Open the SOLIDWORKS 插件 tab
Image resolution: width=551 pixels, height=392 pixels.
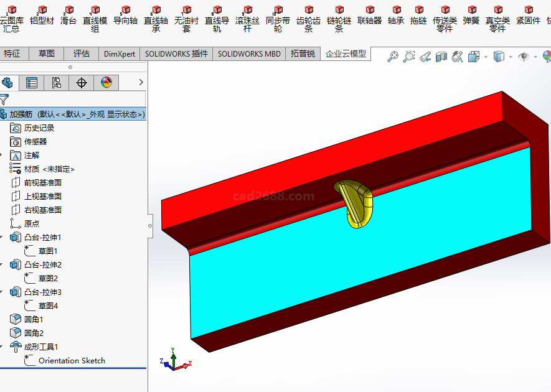coord(176,54)
